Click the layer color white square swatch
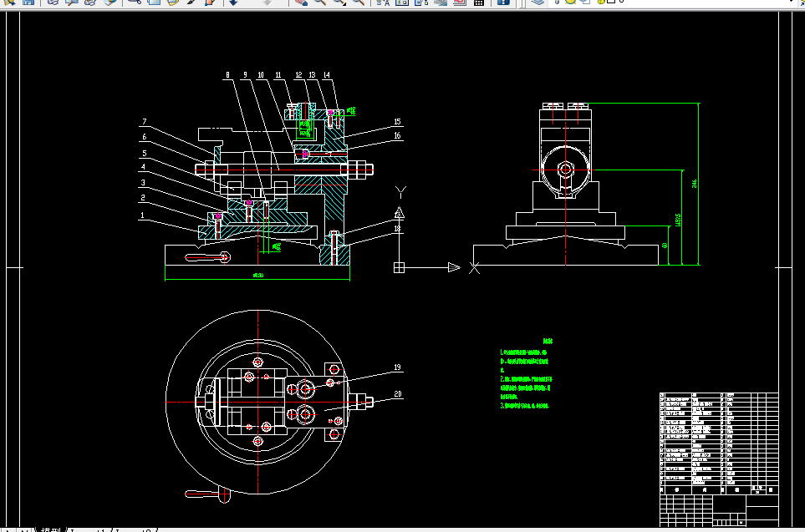Viewport: 805px width, 532px height. coord(611,2)
